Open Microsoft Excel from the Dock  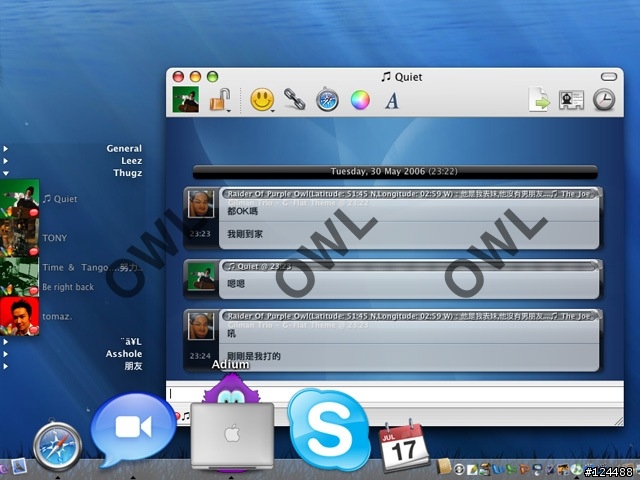click(x=511, y=469)
